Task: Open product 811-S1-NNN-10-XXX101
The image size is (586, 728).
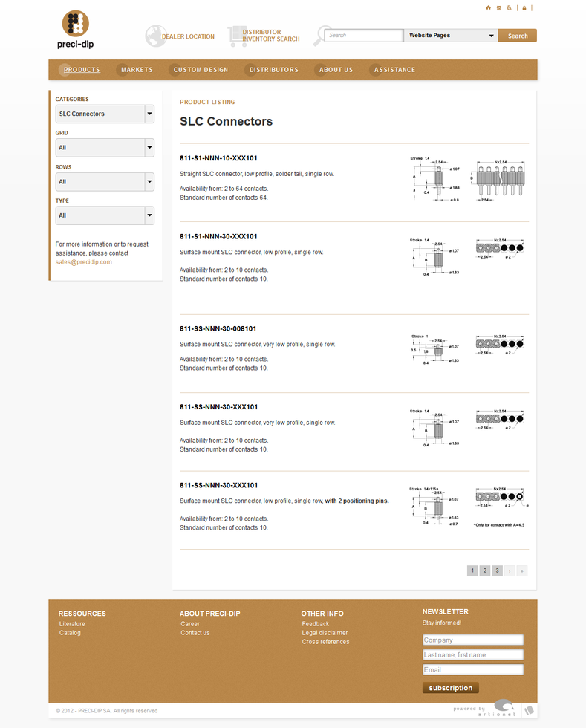Action: [218, 157]
